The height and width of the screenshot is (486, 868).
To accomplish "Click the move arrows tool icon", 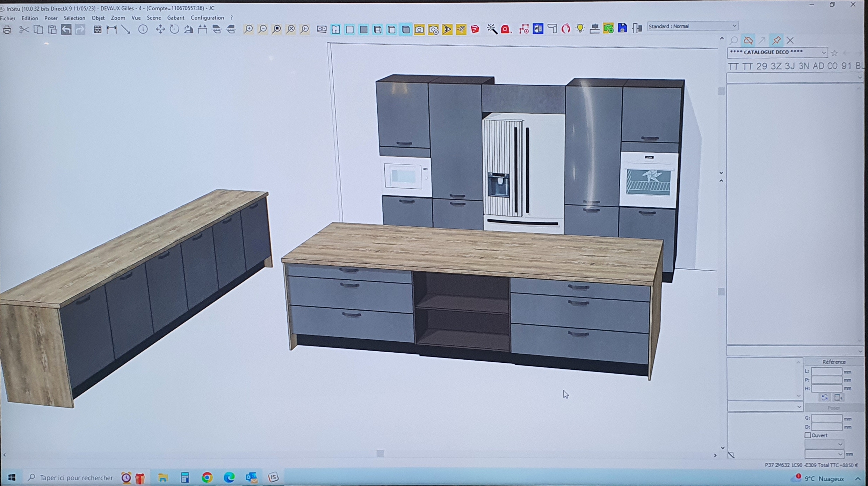I will (160, 30).
